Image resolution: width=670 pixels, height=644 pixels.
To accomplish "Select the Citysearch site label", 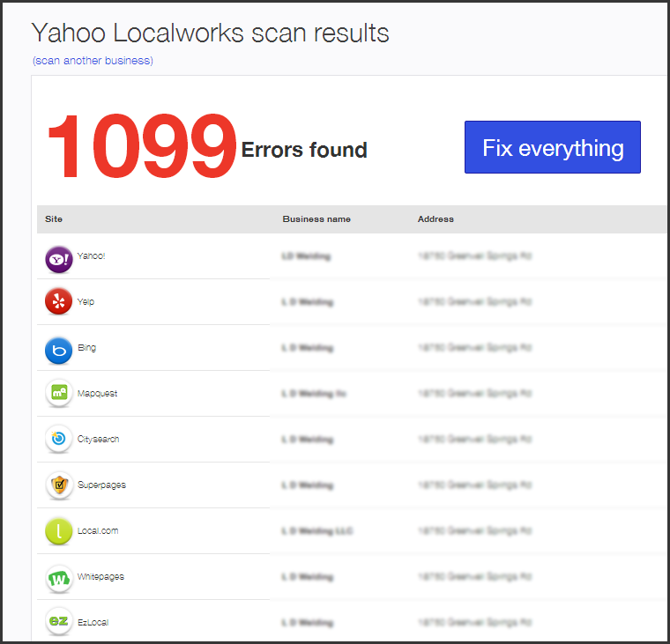I will (98, 439).
